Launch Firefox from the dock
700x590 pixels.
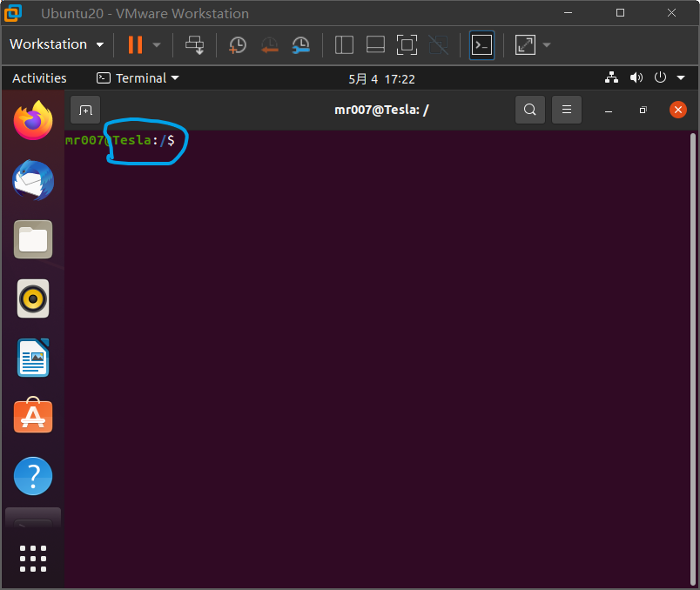tap(33, 120)
